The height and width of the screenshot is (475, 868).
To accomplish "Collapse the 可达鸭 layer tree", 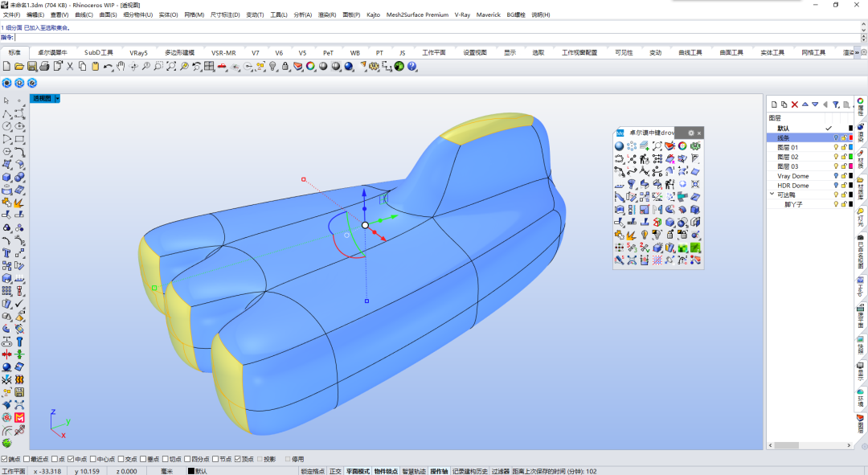I will click(772, 195).
